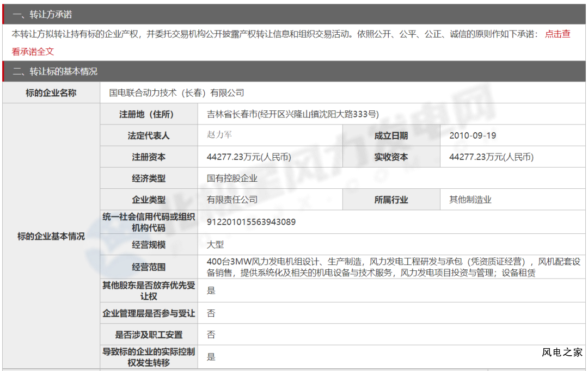Open the 点击查看承诺全文 link
Image resolution: width=588 pixels, height=371 pixels.
point(558,34)
